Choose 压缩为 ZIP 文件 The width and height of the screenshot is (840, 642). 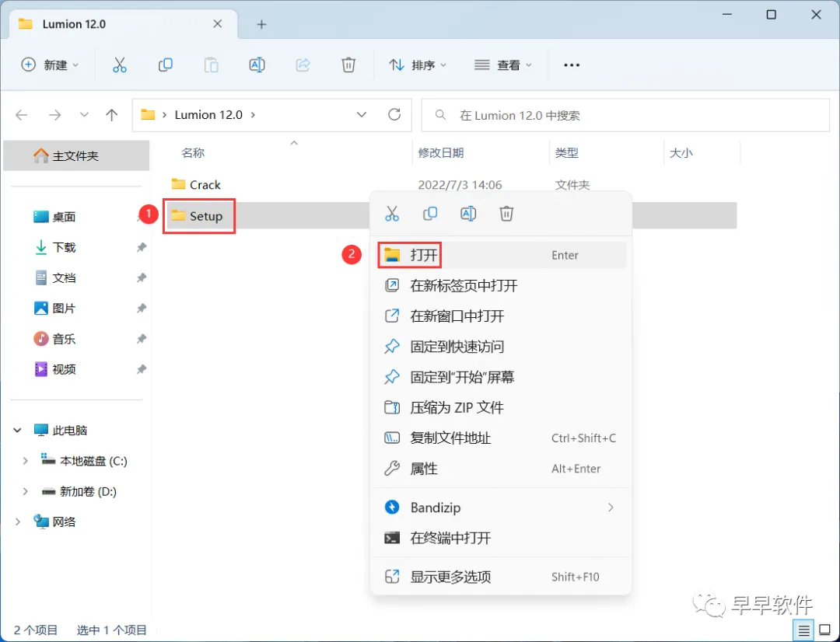coord(502,407)
